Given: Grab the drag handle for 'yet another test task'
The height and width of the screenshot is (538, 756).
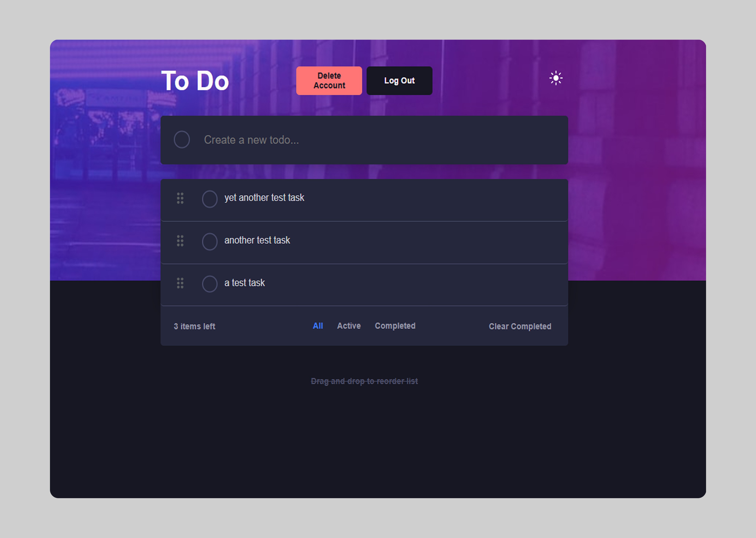Looking at the screenshot, I should (180, 198).
